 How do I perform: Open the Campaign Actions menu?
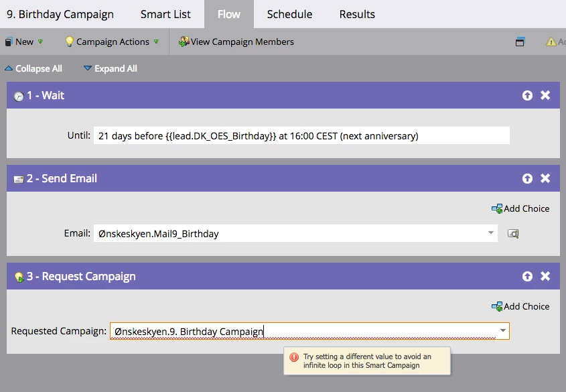pyautogui.click(x=113, y=42)
